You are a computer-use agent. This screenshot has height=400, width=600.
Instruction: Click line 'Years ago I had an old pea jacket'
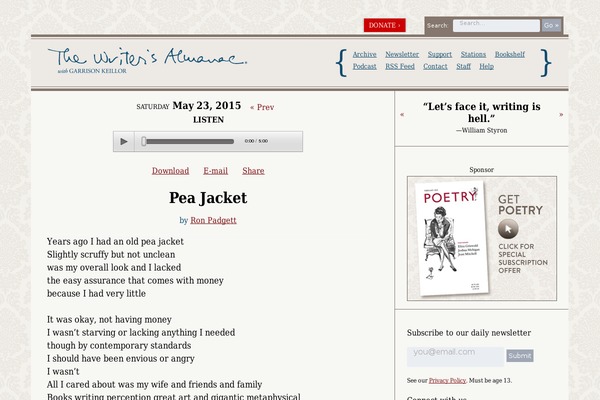(115, 242)
